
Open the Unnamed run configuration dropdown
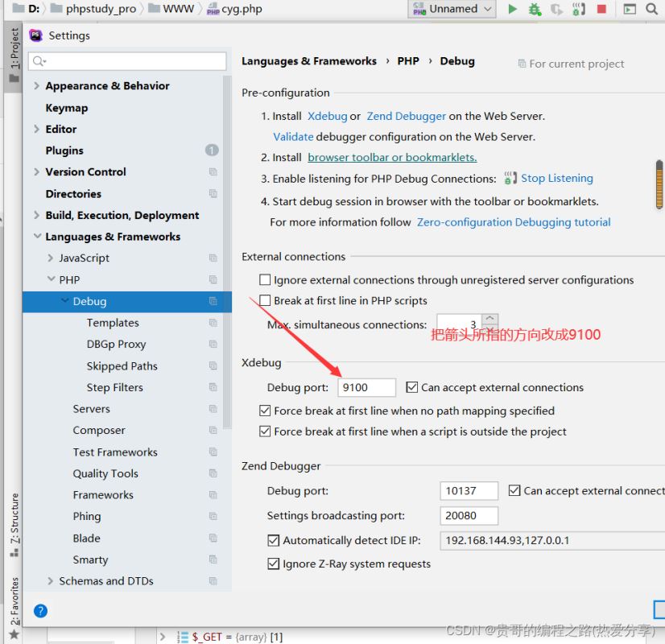[452, 9]
